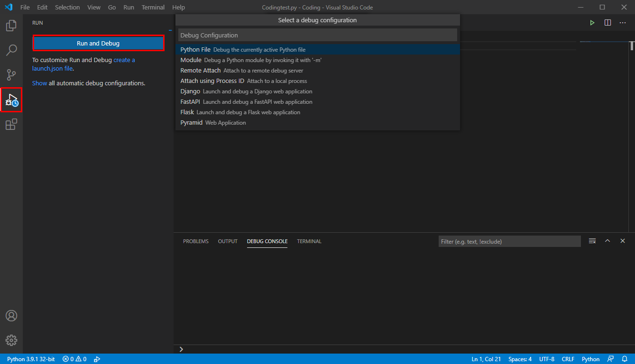This screenshot has height=364, width=635.
Task: Select the Pyramid Web Application configuration
Action: 317,122
